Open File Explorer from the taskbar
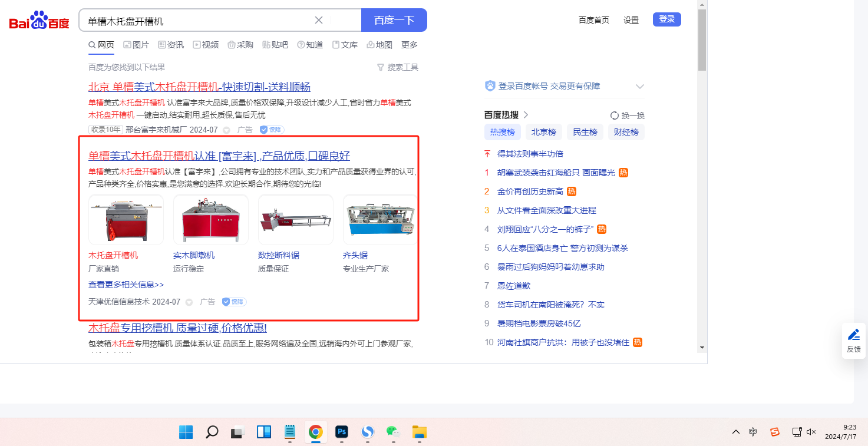Image resolution: width=868 pixels, height=446 pixels. coord(419,432)
